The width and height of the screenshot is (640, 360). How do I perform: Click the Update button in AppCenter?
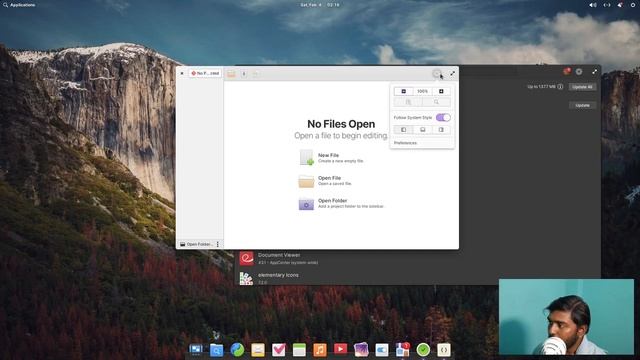click(582, 105)
